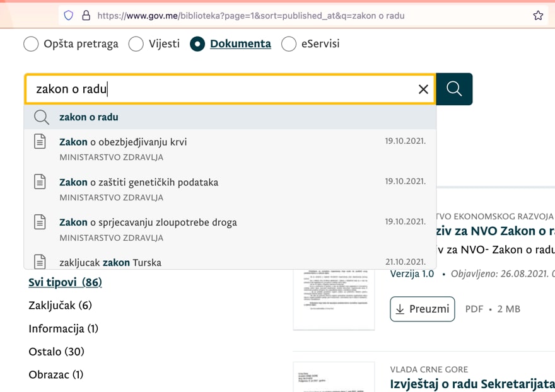Click the magnifier icon beside 'zakon o radu' suggestion

[x=42, y=117]
